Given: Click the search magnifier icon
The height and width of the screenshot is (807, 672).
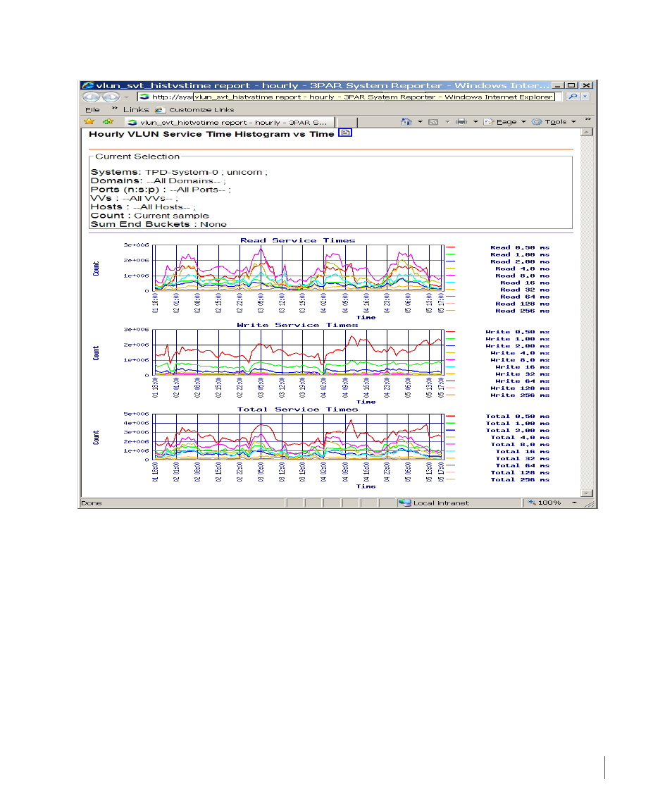Looking at the screenshot, I should point(573,97).
